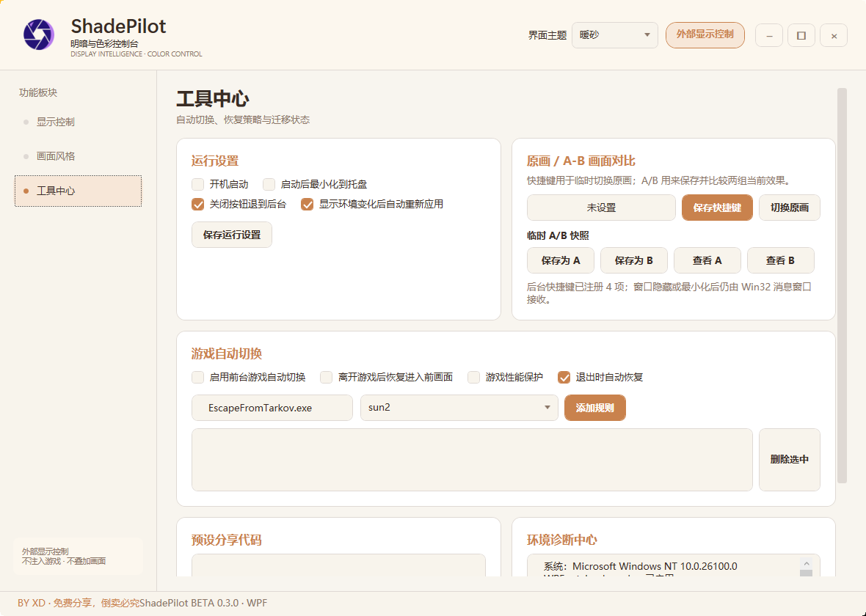Switch to 画面风格 sidebar item

click(78, 156)
